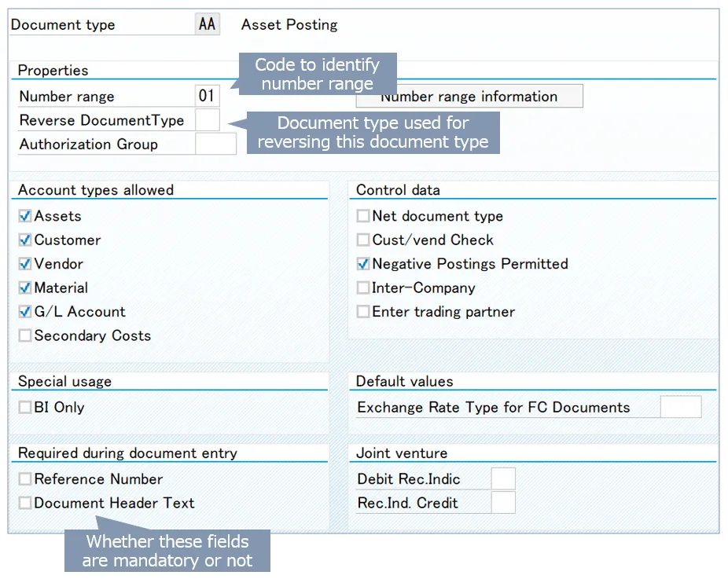Make Document Header Text mandatory
Screen dimensions: 728x579
click(x=25, y=503)
